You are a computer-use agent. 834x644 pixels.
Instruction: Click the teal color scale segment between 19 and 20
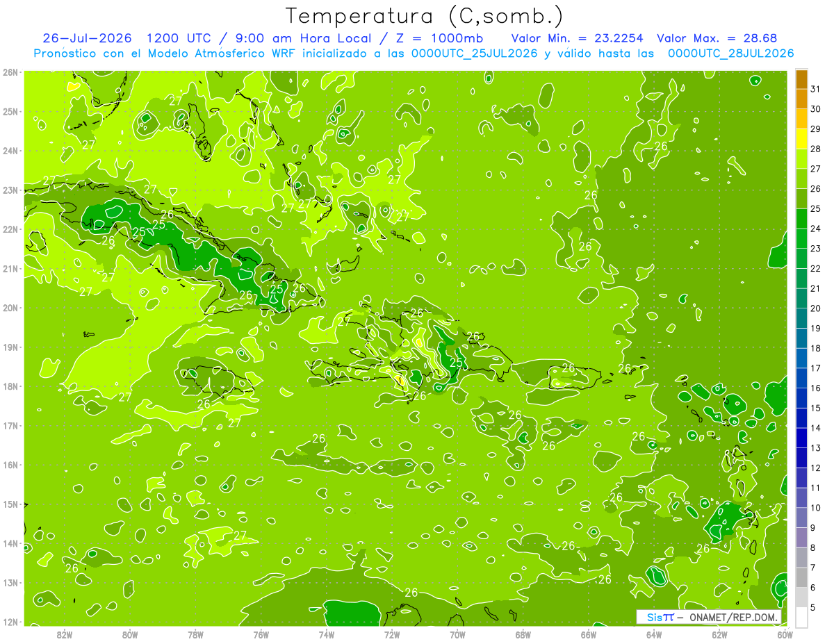pos(801,318)
